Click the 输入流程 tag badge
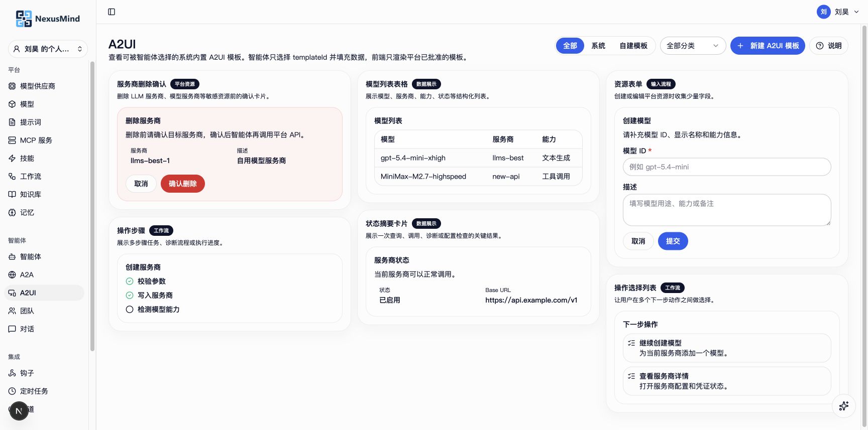The image size is (868, 430). tap(661, 84)
